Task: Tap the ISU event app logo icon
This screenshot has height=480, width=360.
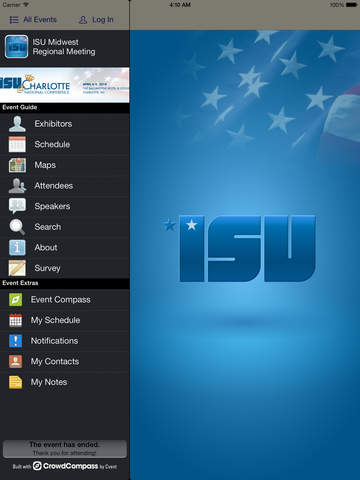Action: 17,47
